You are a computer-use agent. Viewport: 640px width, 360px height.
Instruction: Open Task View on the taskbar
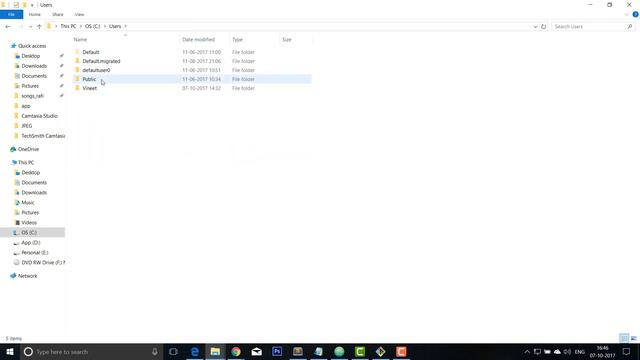pos(173,351)
